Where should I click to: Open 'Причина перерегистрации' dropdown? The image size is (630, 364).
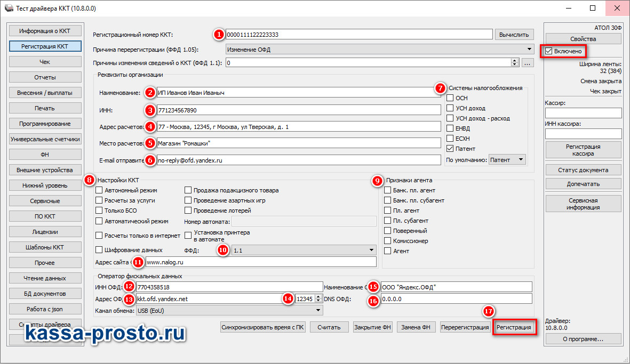pyautogui.click(x=380, y=50)
